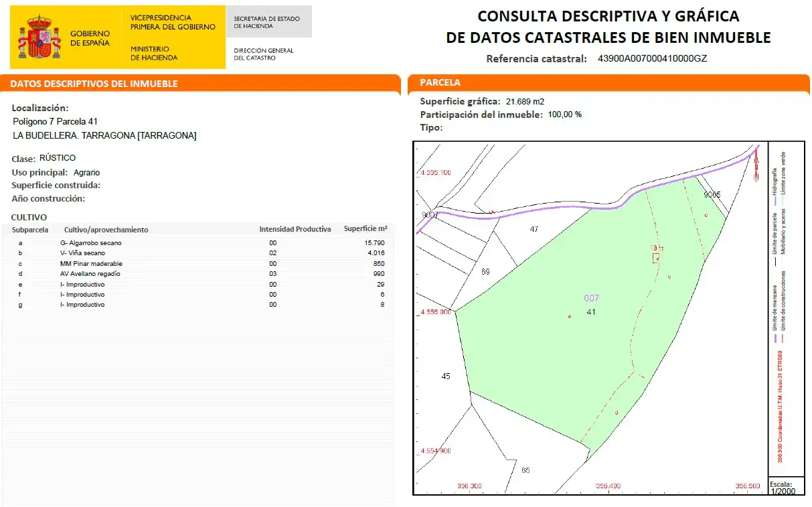812x507 pixels.
Task: Click the Spanish coat of arms emblem
Action: click(x=39, y=38)
